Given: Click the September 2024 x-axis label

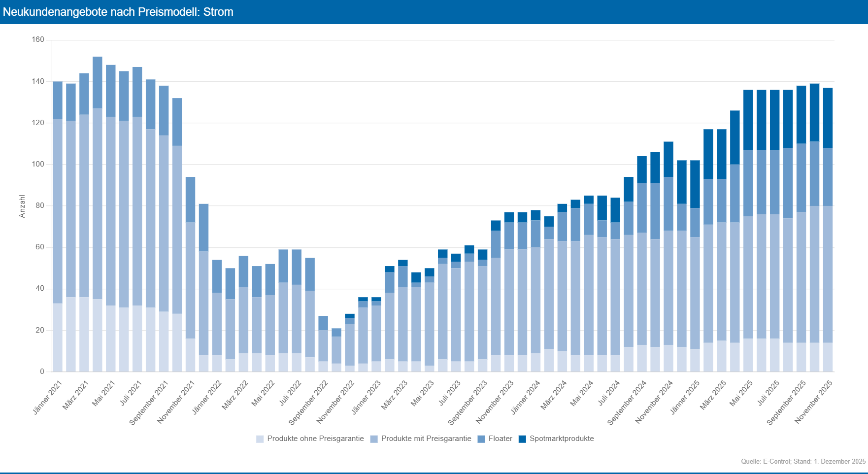Looking at the screenshot, I should [628, 402].
